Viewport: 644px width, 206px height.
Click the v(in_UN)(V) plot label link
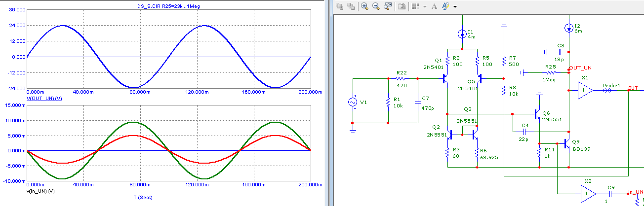click(x=40, y=190)
